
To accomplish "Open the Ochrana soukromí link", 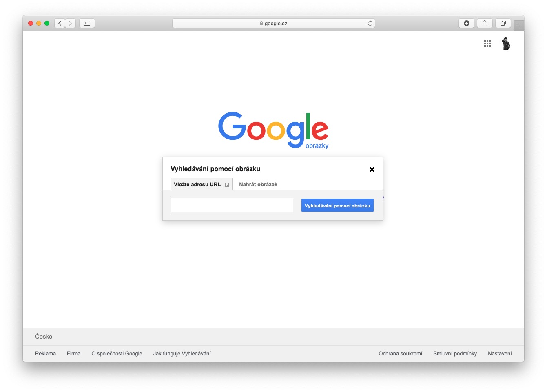I will click(400, 354).
